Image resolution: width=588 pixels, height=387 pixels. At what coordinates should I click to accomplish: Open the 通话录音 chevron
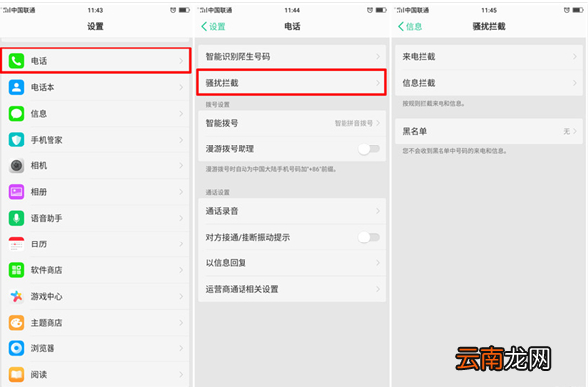point(378,211)
